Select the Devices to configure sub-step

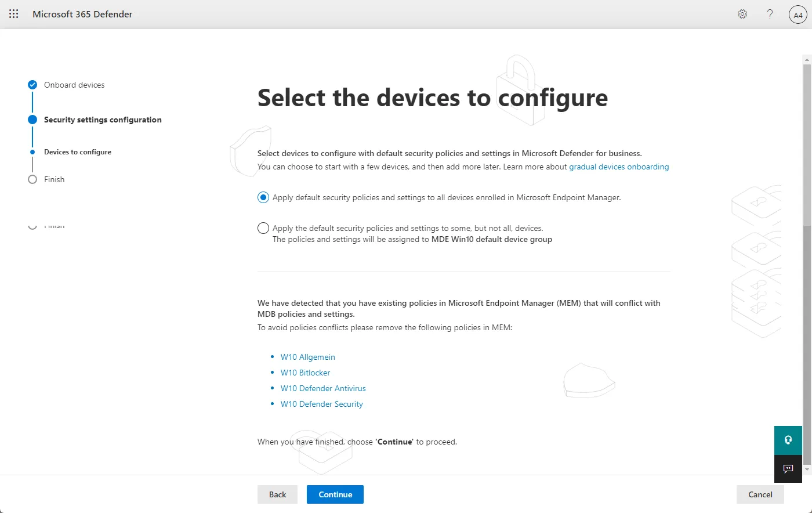[78, 152]
